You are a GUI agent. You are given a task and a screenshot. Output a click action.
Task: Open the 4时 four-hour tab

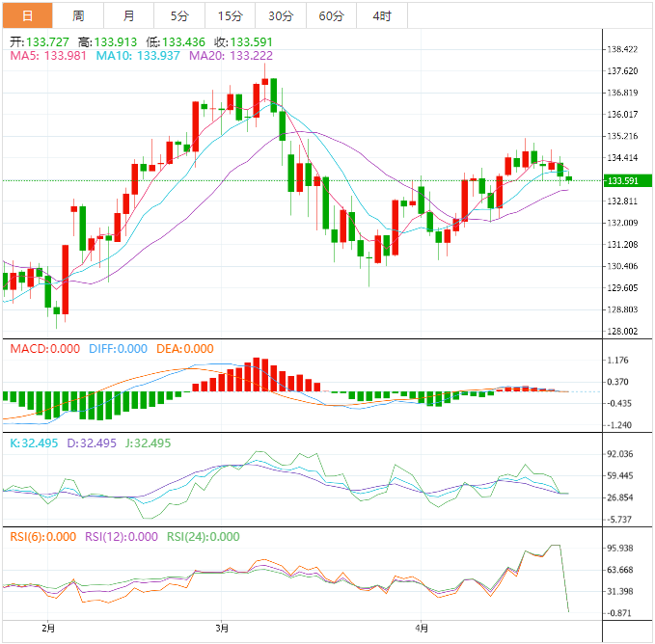click(x=381, y=15)
